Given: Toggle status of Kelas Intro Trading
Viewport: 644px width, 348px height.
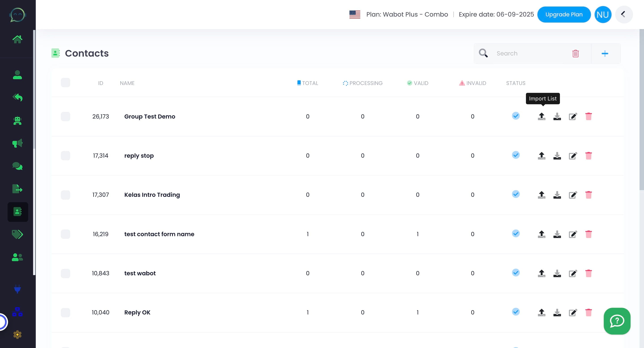Looking at the screenshot, I should (515, 194).
